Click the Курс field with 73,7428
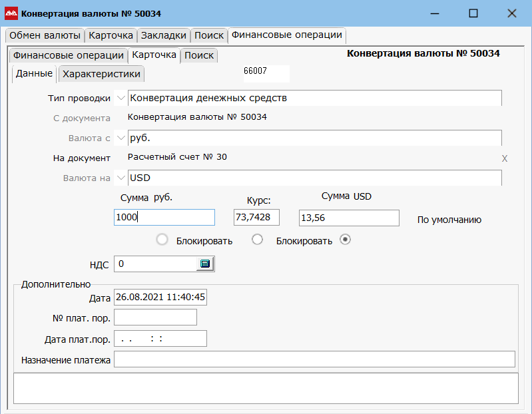 point(256,218)
